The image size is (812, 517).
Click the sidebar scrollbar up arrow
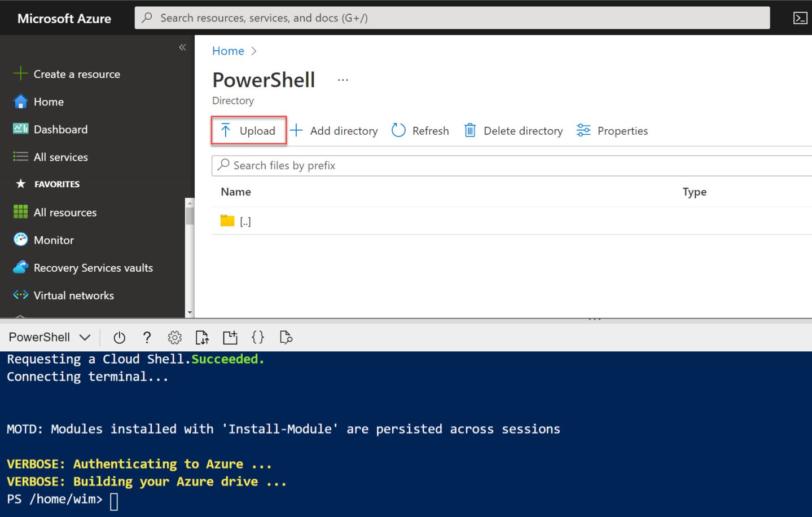coord(190,202)
